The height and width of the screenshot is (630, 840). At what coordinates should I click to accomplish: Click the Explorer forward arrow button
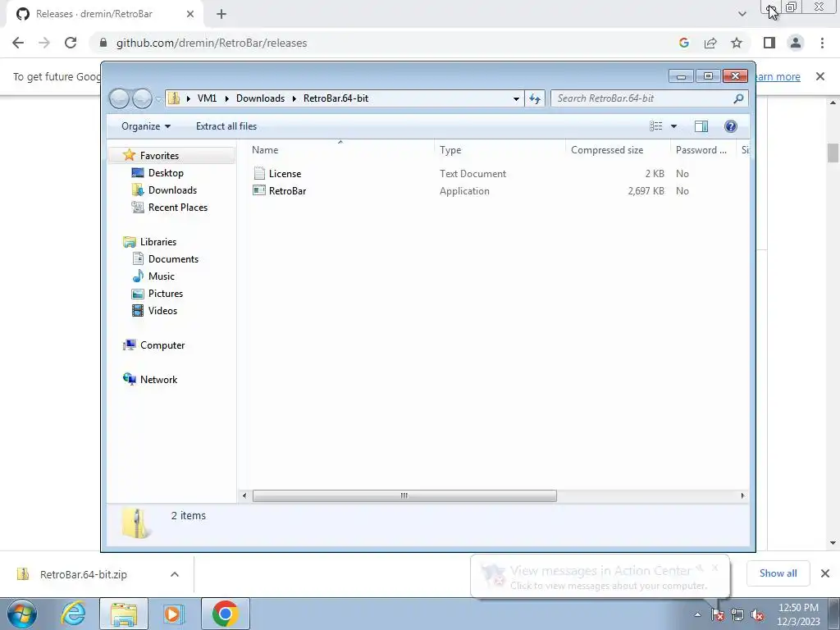tap(142, 98)
